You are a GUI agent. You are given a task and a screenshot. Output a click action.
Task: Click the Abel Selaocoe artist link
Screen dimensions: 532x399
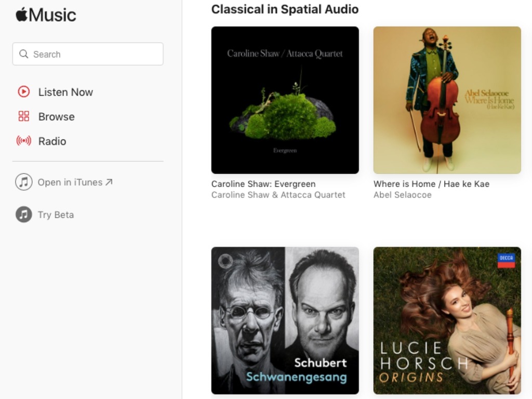(403, 195)
